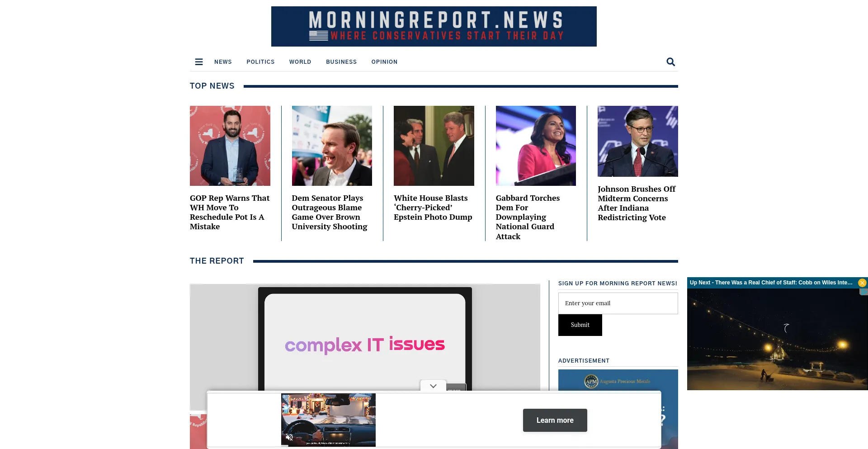Screen dimensions: 868x449
Task: Click the MorningReport.news logo banner
Action: click(434, 26)
